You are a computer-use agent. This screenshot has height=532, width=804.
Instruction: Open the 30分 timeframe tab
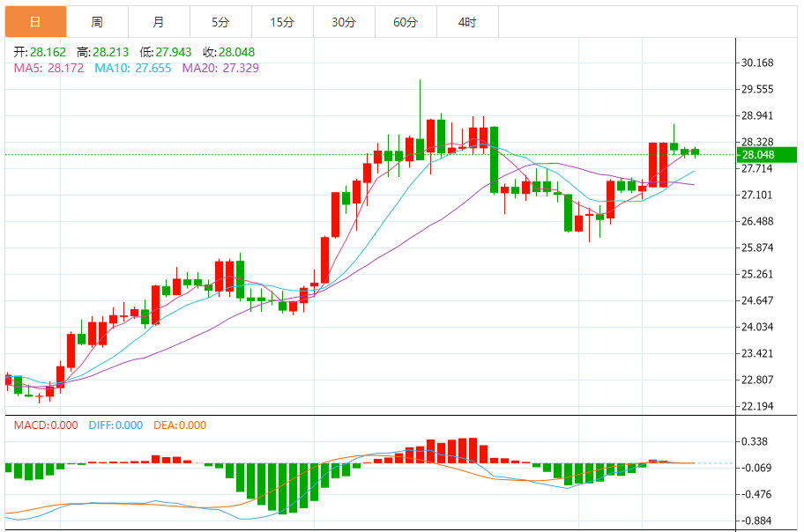344,22
